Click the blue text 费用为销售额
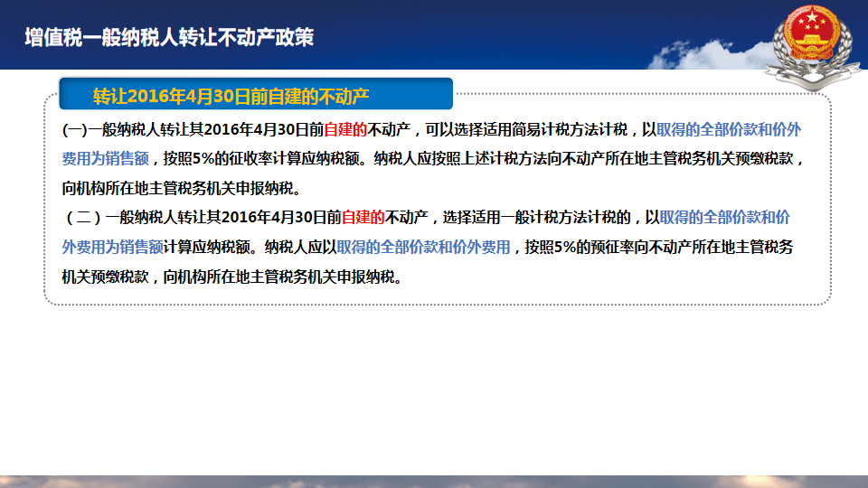Image resolution: width=868 pixels, height=488 pixels. point(105,159)
